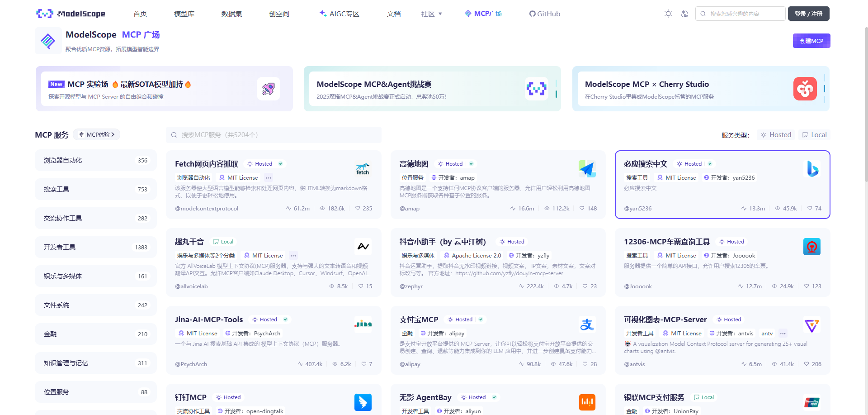
Task: Select the 金融 category
Action: point(96,334)
